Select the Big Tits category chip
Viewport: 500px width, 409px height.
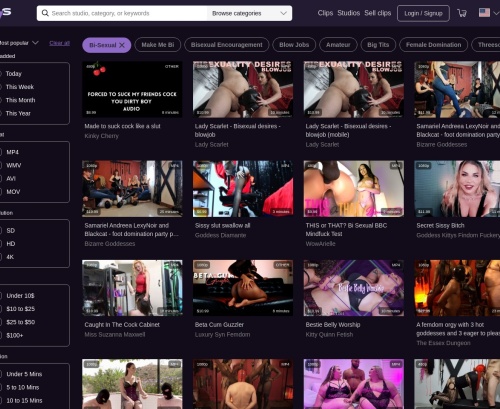pos(378,45)
